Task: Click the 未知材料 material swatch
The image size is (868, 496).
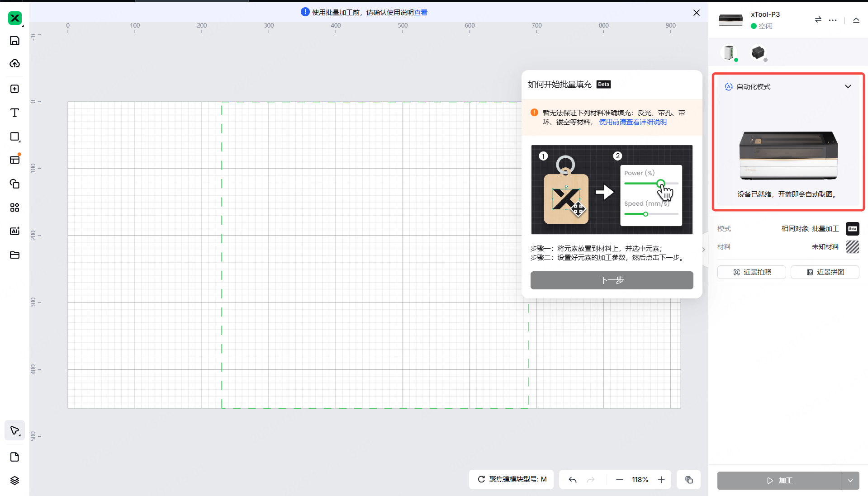Action: pyautogui.click(x=852, y=247)
